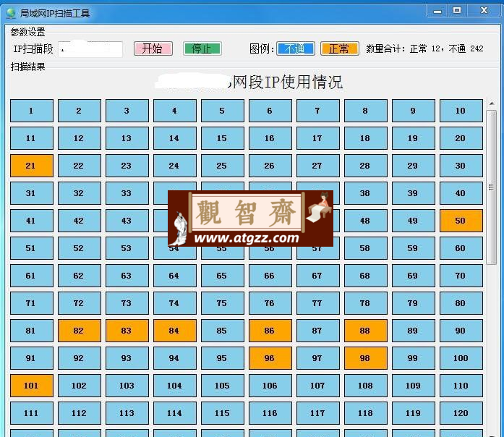Select IP cell 1

(x=32, y=111)
